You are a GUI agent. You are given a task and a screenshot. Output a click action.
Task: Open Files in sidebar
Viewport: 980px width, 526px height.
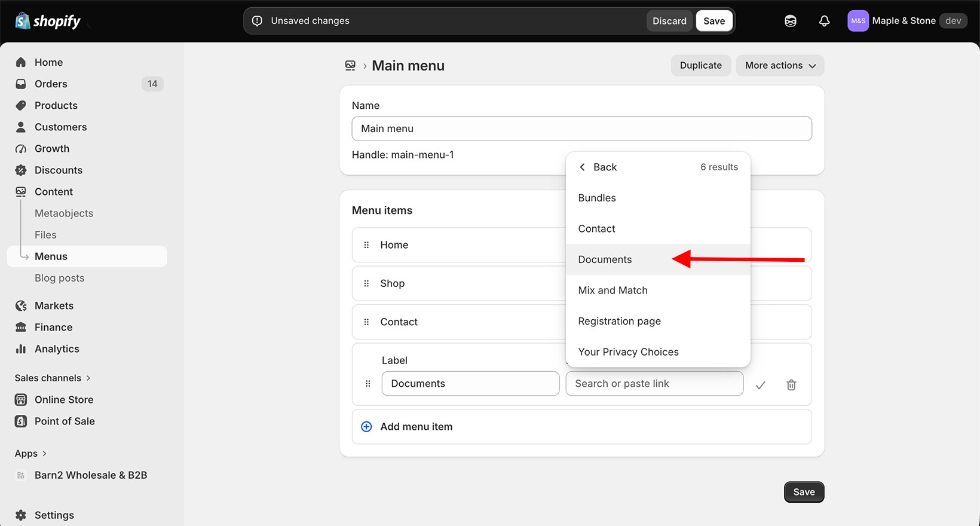point(45,235)
